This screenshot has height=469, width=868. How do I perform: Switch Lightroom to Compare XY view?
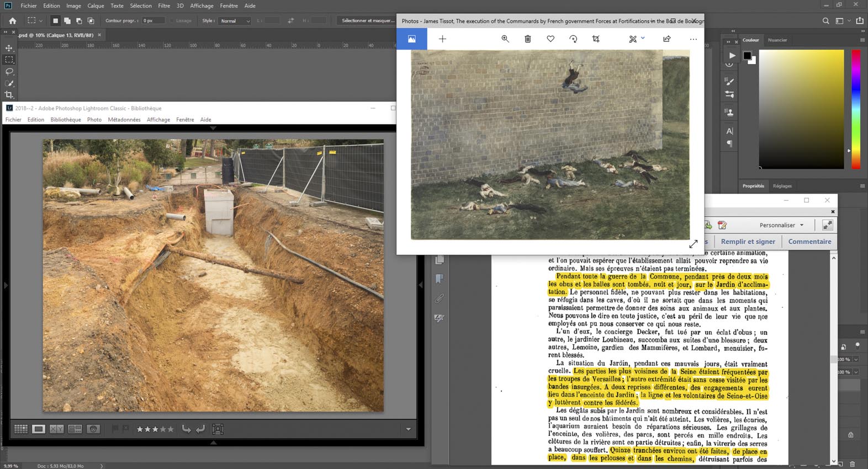(56, 429)
